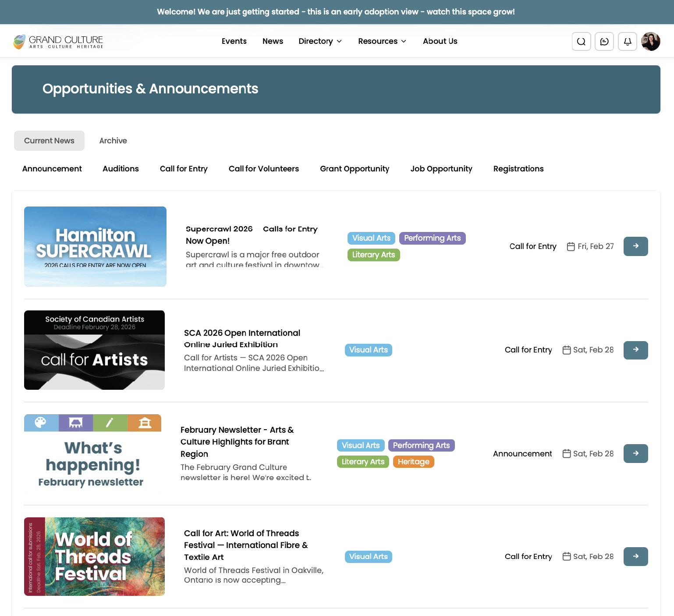
Task: Click the Hamilton Supercrawl thumbnail image
Action: click(95, 246)
